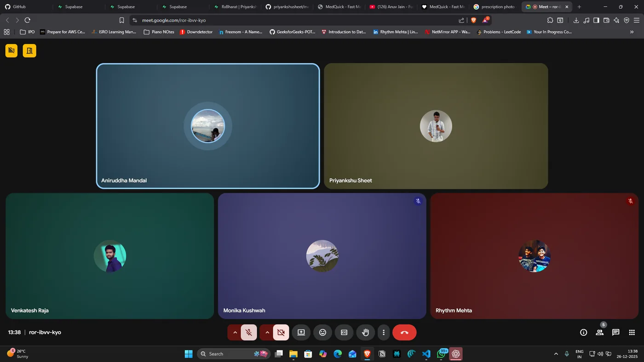The image size is (644, 362).
Task: Show more bookmarks chevron
Action: coord(632,32)
